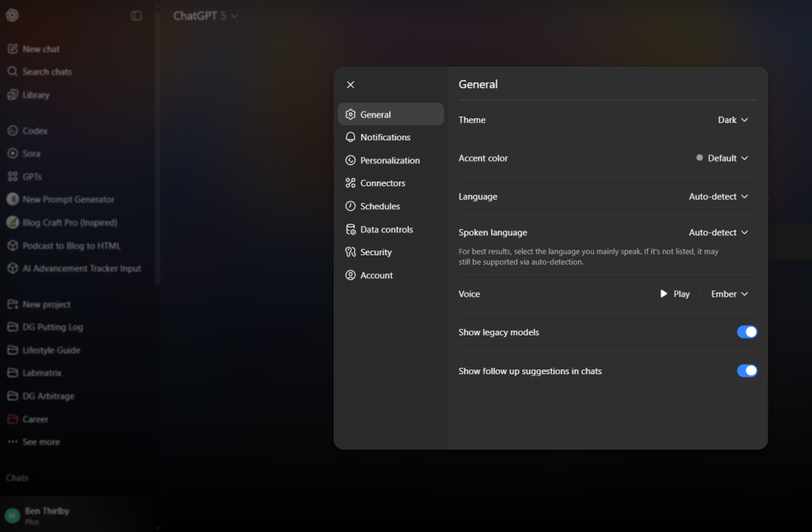Open Search chats magnifier icon
The width and height of the screenshot is (812, 532).
pyautogui.click(x=13, y=71)
